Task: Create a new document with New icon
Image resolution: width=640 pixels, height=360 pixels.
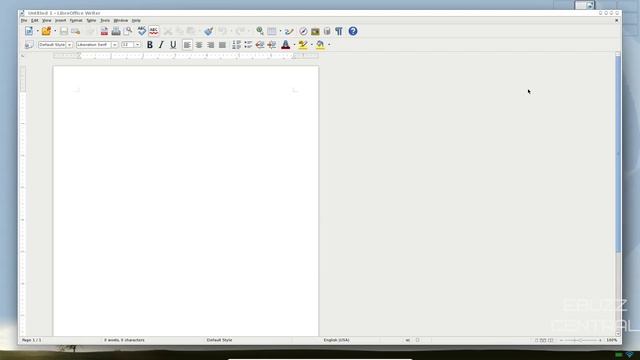Action: [29, 31]
